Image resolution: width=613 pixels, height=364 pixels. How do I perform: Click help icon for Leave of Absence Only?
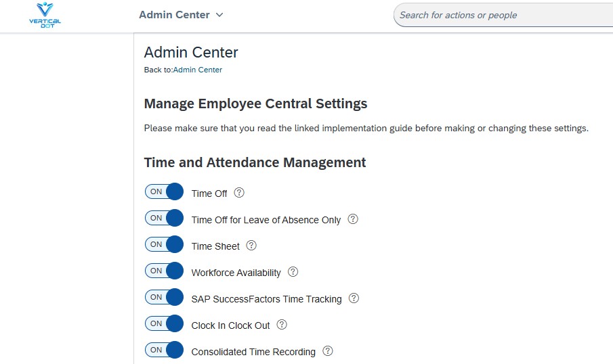point(353,219)
